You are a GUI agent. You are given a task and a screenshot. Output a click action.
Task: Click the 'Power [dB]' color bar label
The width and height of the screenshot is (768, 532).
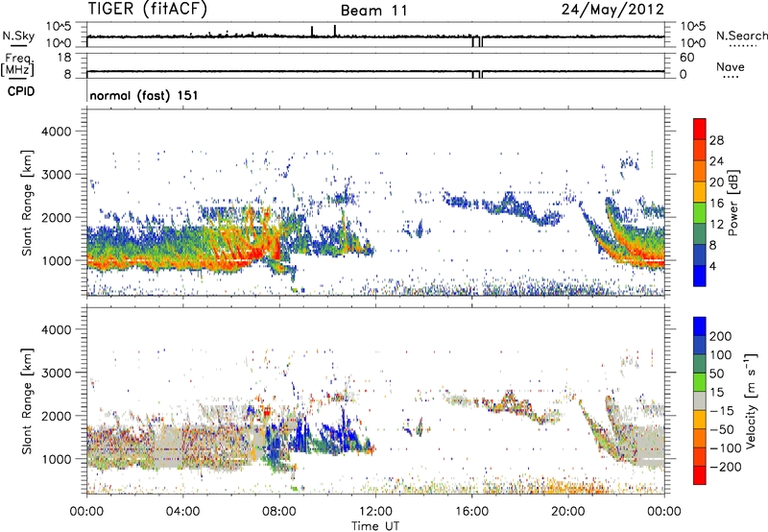click(x=733, y=203)
